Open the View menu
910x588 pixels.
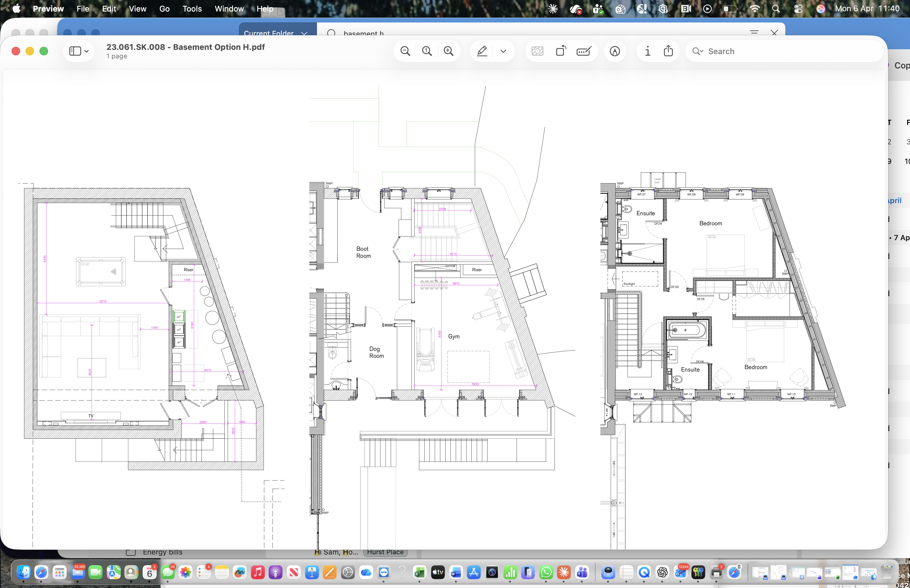tap(137, 9)
